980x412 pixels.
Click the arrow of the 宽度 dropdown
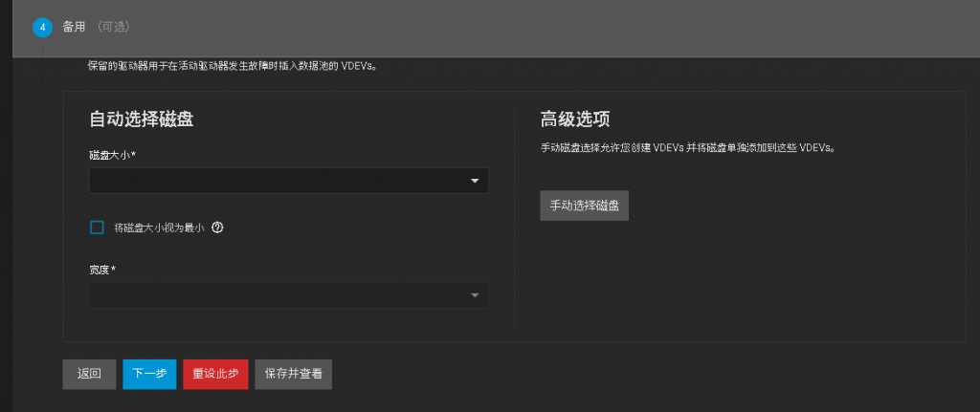(x=475, y=295)
